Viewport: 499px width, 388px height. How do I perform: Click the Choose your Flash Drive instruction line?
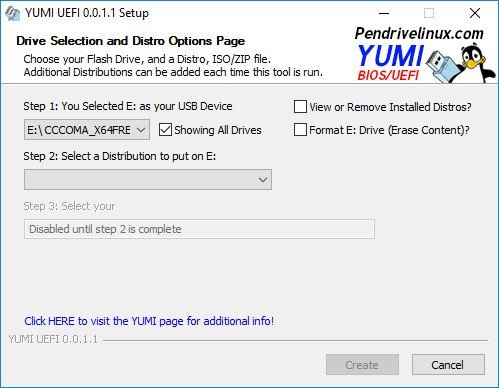[x=147, y=59]
